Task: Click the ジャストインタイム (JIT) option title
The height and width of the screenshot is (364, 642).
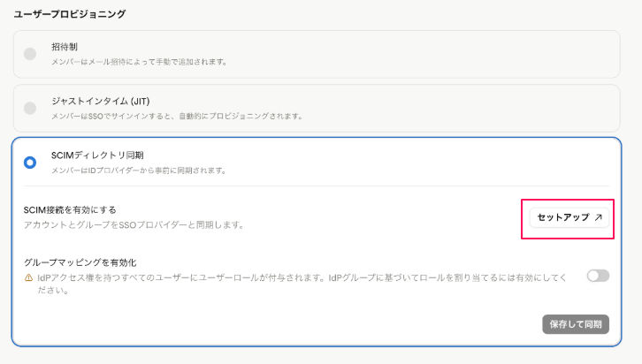Action: coord(101,101)
